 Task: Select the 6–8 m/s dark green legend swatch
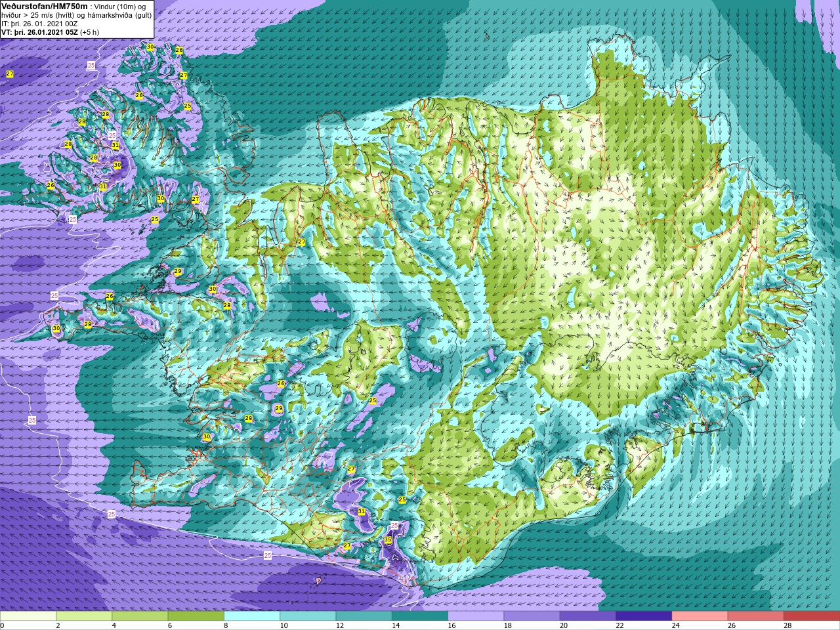(x=196, y=616)
